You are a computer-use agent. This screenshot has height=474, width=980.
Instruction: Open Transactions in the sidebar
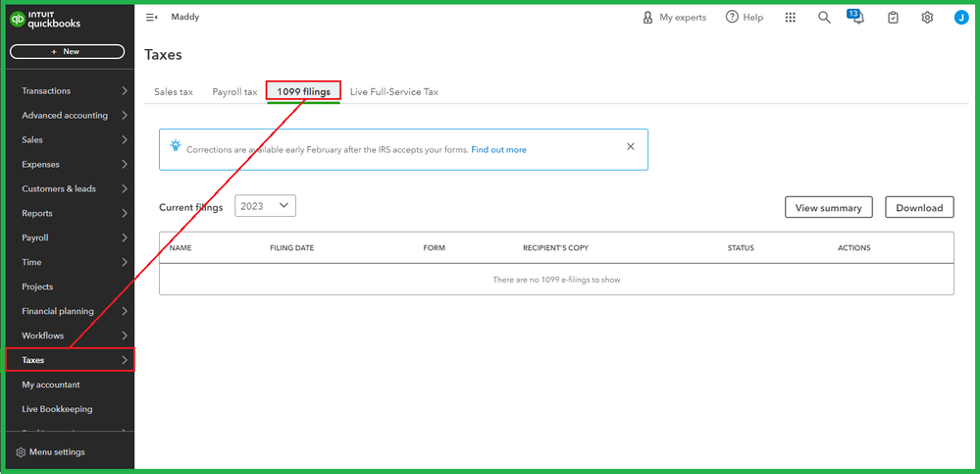click(x=46, y=91)
